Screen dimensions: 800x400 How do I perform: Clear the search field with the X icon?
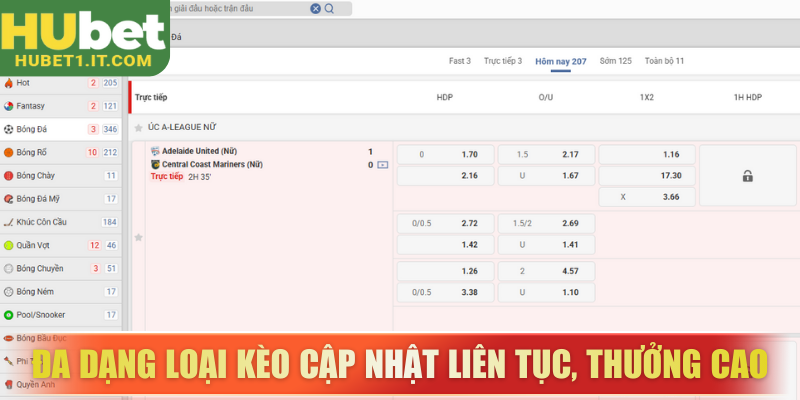click(316, 9)
